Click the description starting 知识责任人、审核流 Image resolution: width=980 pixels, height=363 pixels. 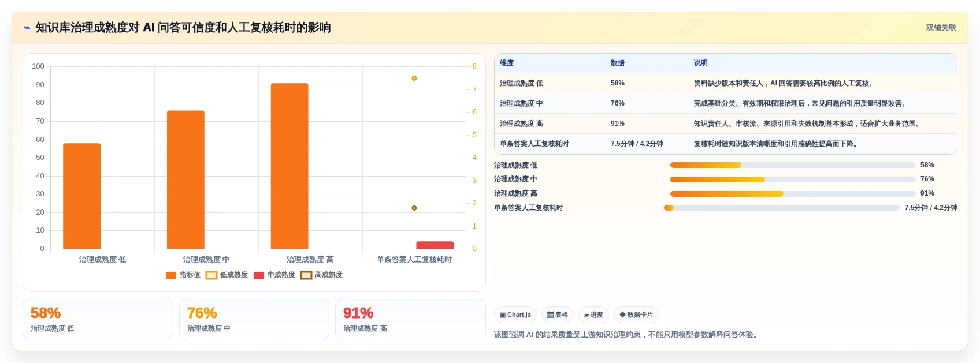808,124
